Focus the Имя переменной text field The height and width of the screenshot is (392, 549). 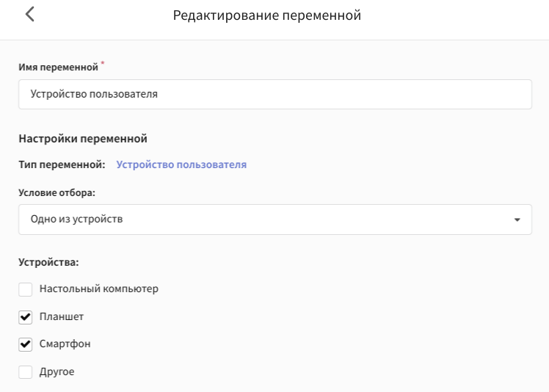coord(274,94)
